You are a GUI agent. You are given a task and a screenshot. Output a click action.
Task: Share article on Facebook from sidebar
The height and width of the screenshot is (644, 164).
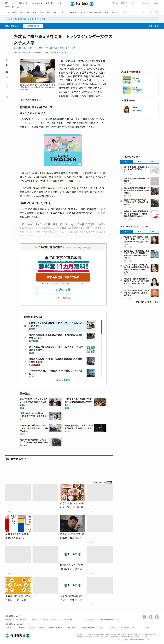tap(7, 72)
